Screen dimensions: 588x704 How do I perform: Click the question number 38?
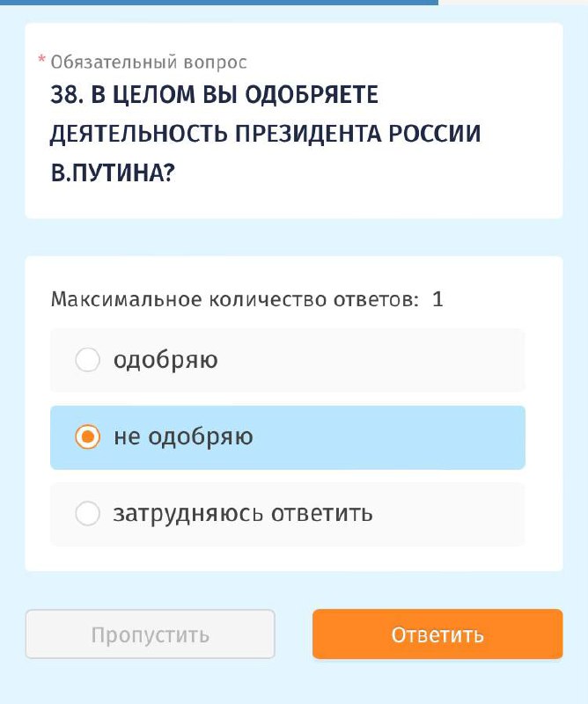tap(67, 94)
